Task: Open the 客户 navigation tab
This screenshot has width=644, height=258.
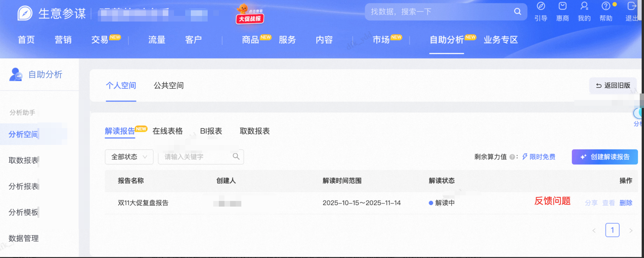Action: click(193, 40)
